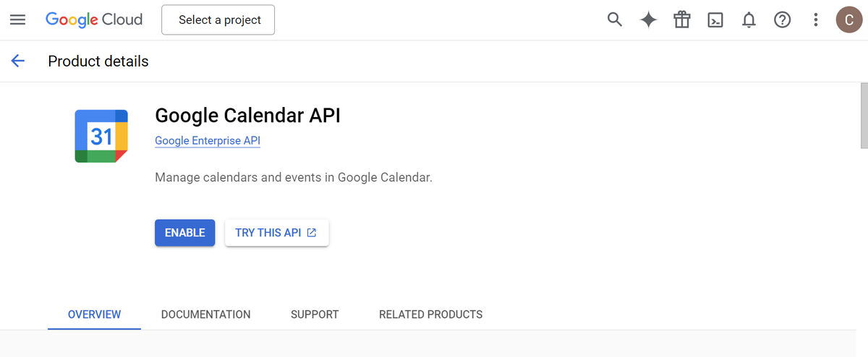Select the Overview tab

[94, 314]
